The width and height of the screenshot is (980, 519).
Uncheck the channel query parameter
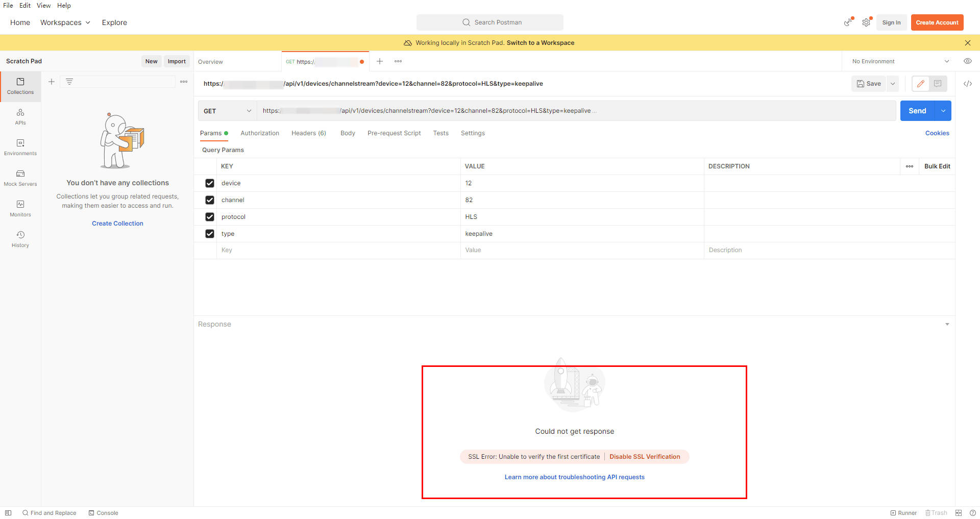[210, 200]
